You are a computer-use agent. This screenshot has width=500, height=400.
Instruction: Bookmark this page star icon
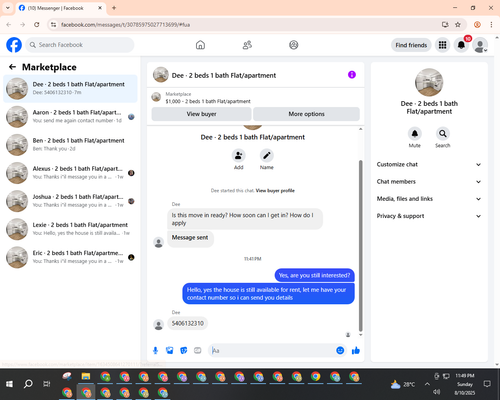click(458, 25)
